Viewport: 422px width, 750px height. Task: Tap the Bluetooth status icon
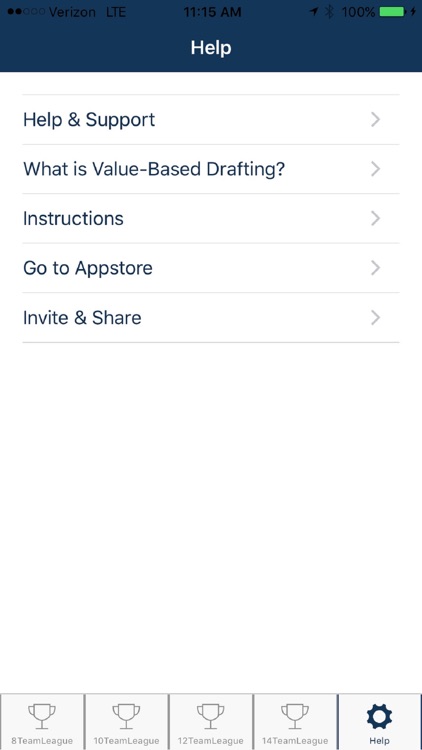(x=329, y=12)
